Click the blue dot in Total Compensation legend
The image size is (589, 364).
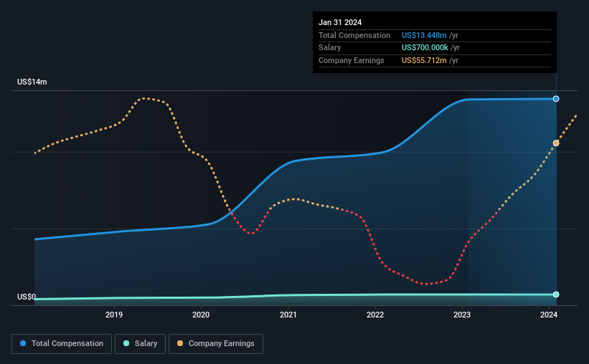(x=23, y=343)
